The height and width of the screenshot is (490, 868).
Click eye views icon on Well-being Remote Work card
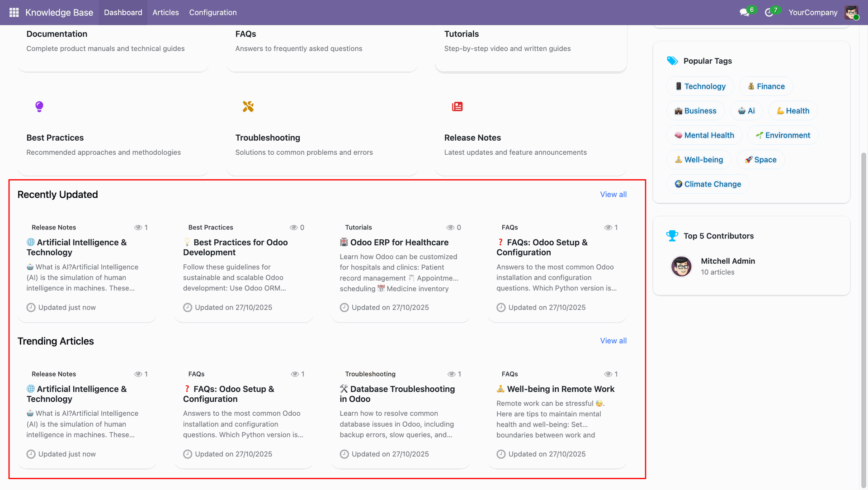pos(608,374)
